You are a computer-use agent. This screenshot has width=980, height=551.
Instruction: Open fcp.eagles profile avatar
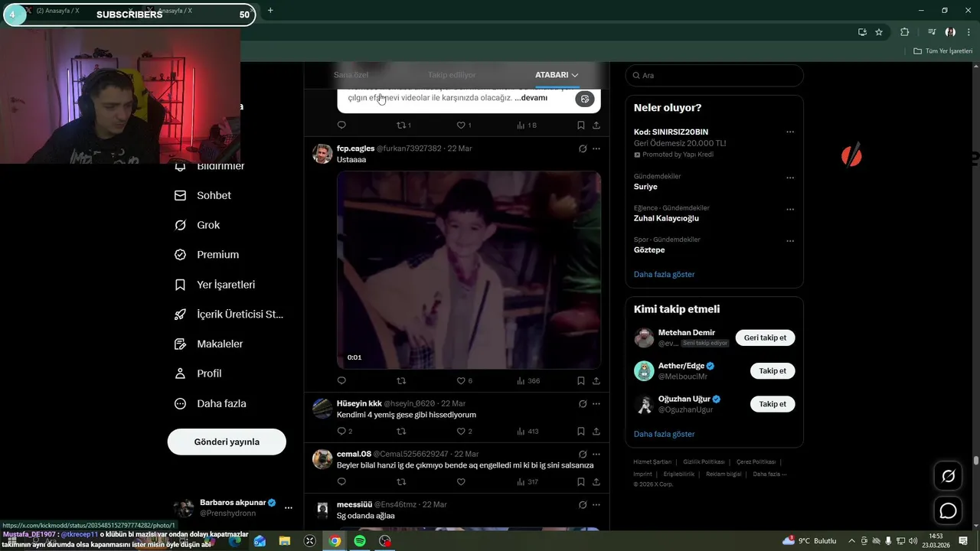pos(322,153)
